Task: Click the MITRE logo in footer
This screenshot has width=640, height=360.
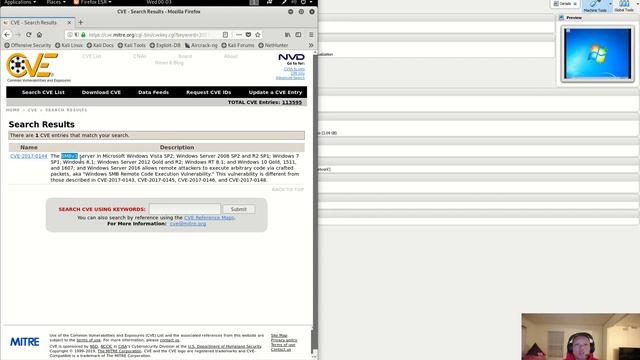Action: pos(24,342)
